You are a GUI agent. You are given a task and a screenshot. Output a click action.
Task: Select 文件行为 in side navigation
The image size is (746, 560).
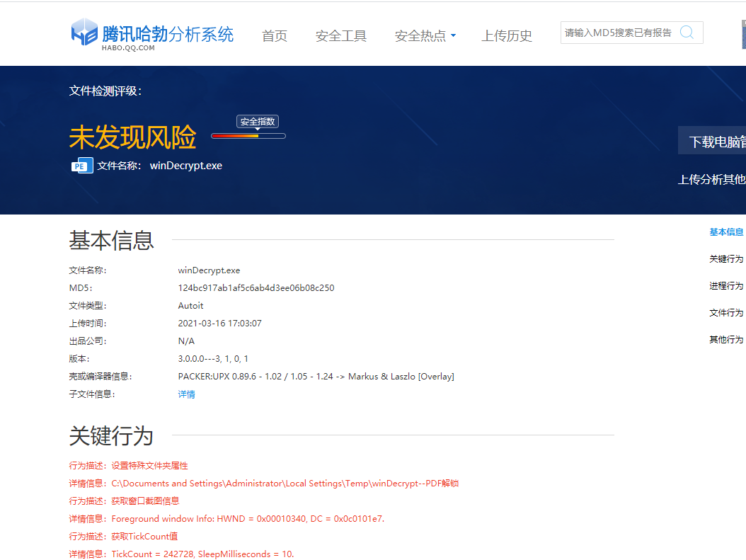pos(726,313)
